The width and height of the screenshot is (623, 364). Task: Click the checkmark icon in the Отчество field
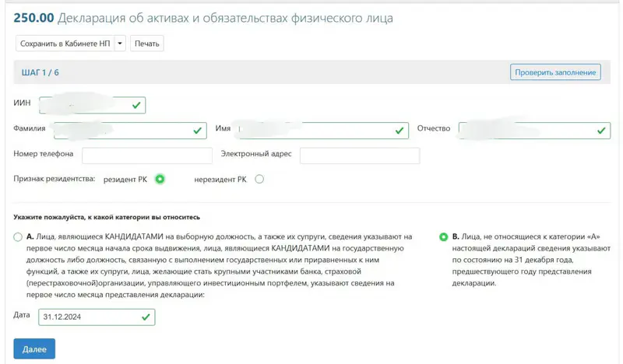(x=601, y=131)
